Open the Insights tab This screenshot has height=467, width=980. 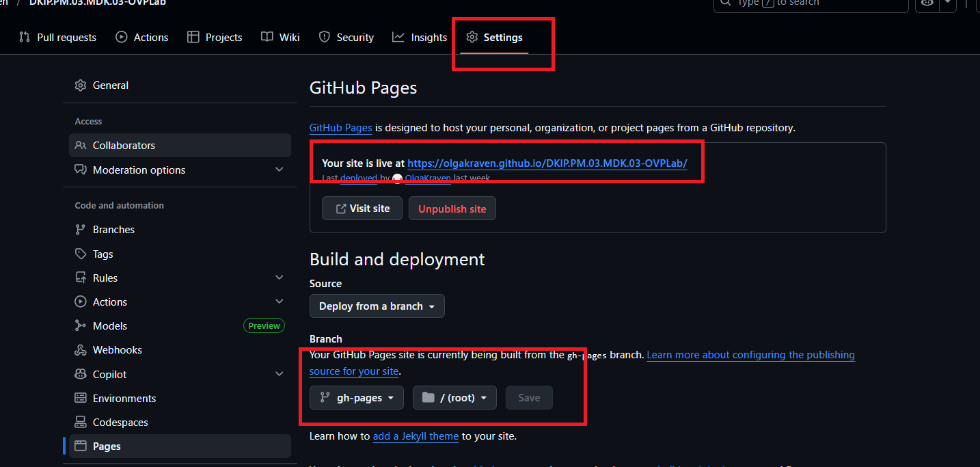[x=420, y=38]
